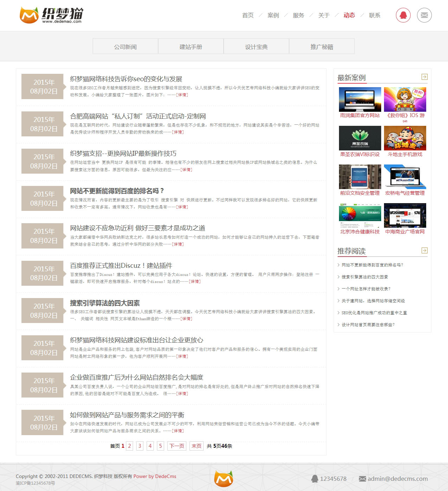Jump to the 末页 last page
The image size is (448, 491).
[x=196, y=446]
